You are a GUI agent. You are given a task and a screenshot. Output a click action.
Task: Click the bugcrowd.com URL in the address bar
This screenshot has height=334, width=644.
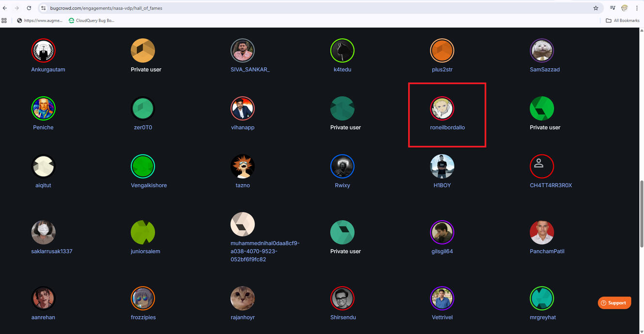[x=106, y=8]
